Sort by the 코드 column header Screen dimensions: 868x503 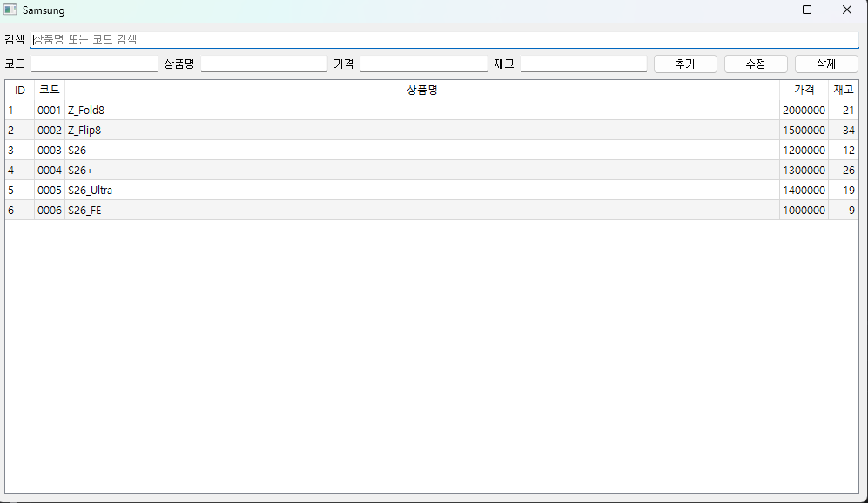pos(50,91)
